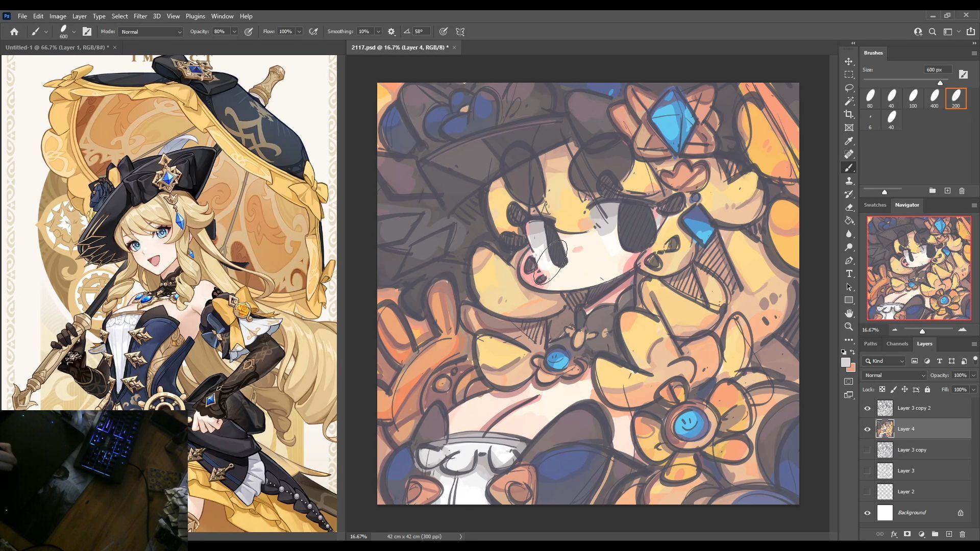Click the Share icon in options bar
This screenshot has height=551, width=980.
coord(971,32)
